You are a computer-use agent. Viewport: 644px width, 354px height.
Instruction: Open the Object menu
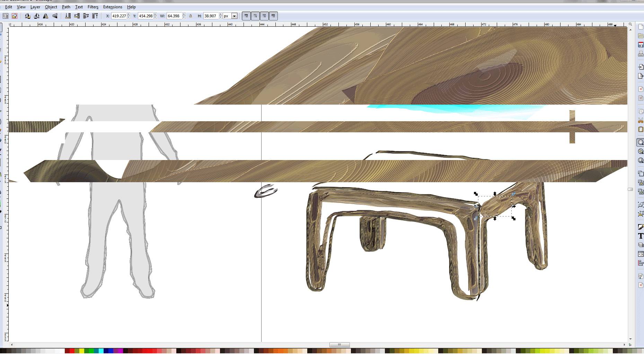click(x=51, y=7)
